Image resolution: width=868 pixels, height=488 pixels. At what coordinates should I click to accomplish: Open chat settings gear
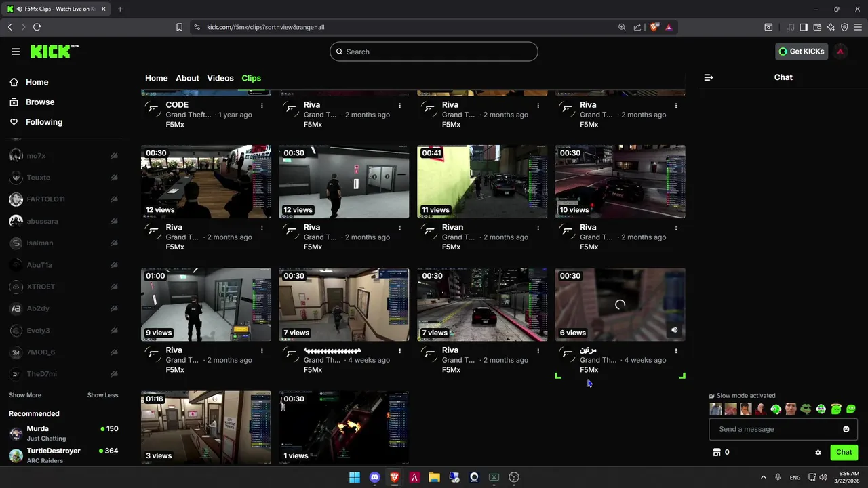pyautogui.click(x=818, y=452)
